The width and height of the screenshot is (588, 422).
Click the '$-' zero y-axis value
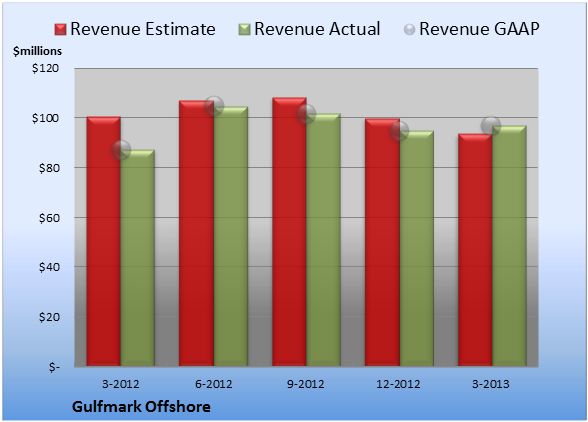(x=54, y=367)
